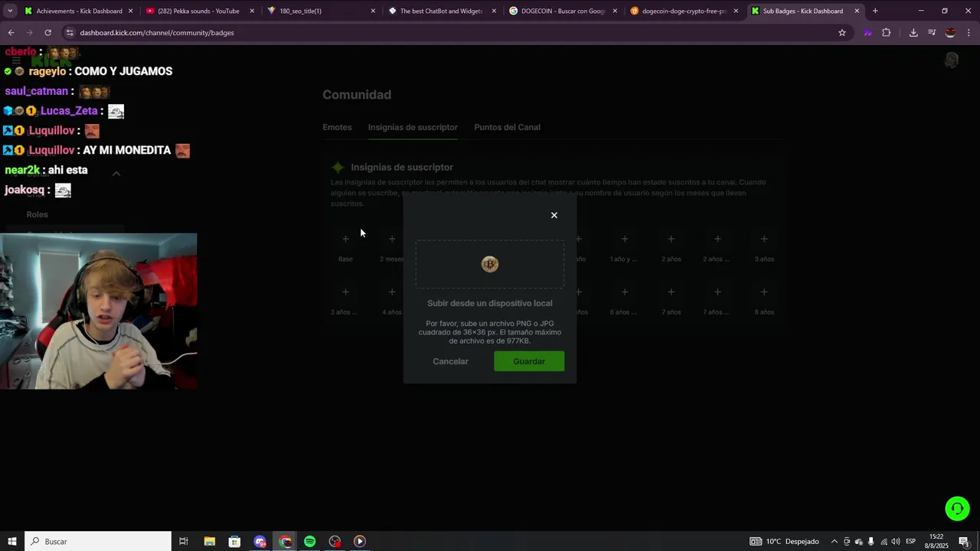Screen dimensions: 980x551
Task: Open Google Chrome from the taskbar
Action: point(285,541)
